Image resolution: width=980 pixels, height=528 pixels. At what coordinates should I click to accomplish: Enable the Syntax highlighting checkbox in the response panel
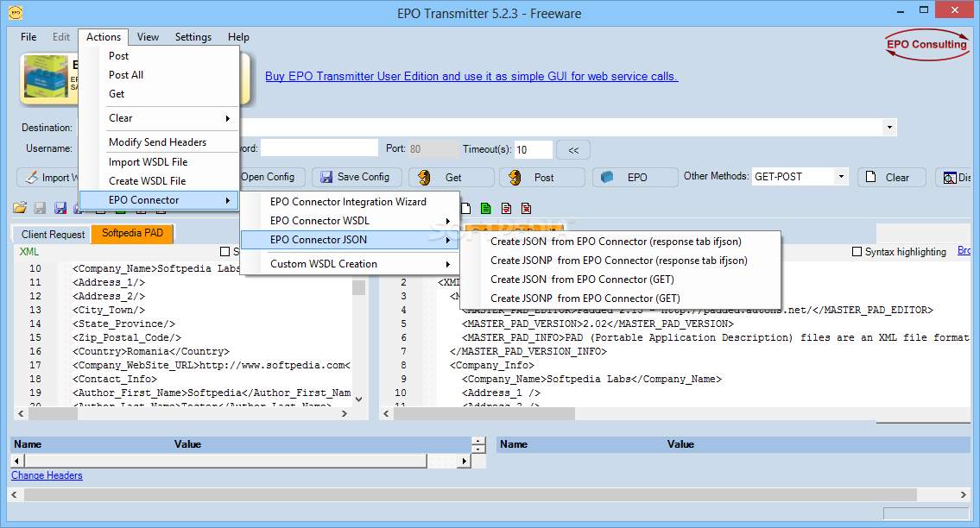pyautogui.click(x=857, y=252)
